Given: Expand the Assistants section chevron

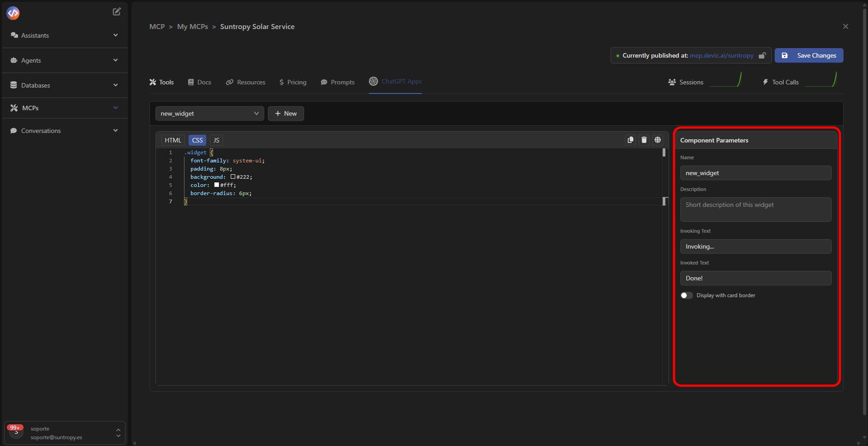Looking at the screenshot, I should [x=116, y=35].
